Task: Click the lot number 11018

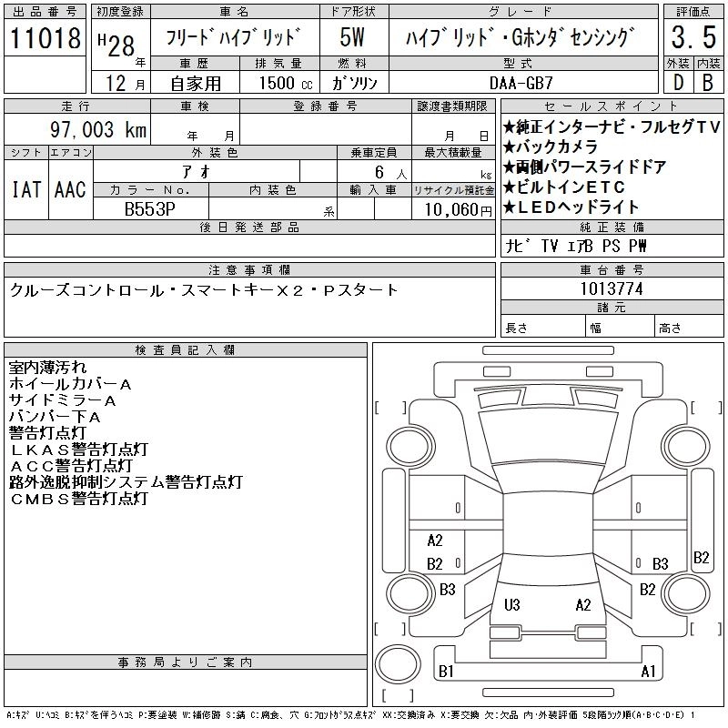Action: [45, 38]
